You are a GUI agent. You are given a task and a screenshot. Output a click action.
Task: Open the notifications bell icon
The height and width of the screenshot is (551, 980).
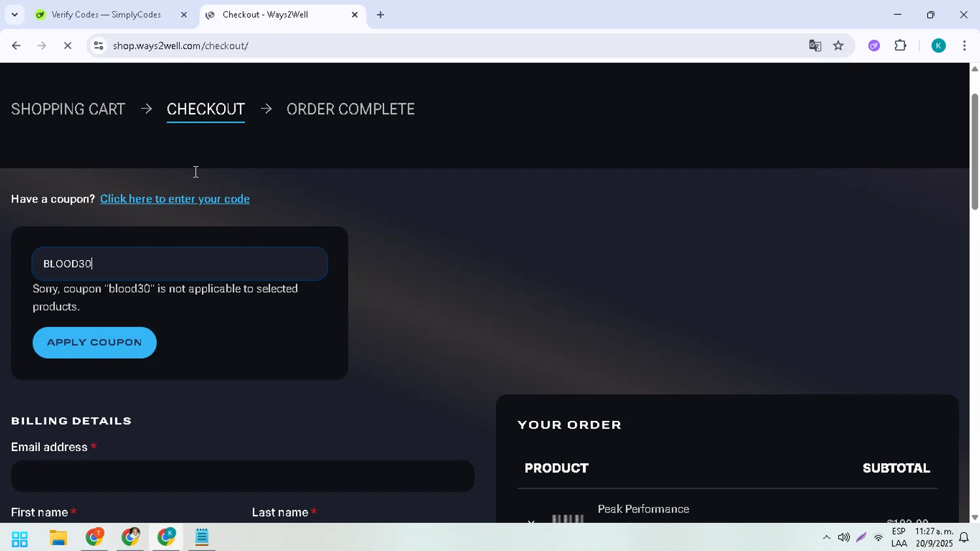[964, 538]
